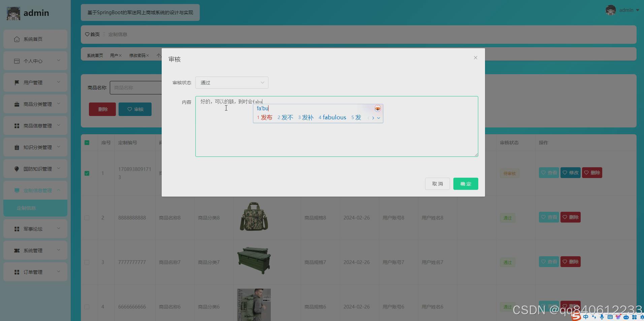644x321 pixels.
Task: Click into the 内容 text area
Action: (336, 126)
